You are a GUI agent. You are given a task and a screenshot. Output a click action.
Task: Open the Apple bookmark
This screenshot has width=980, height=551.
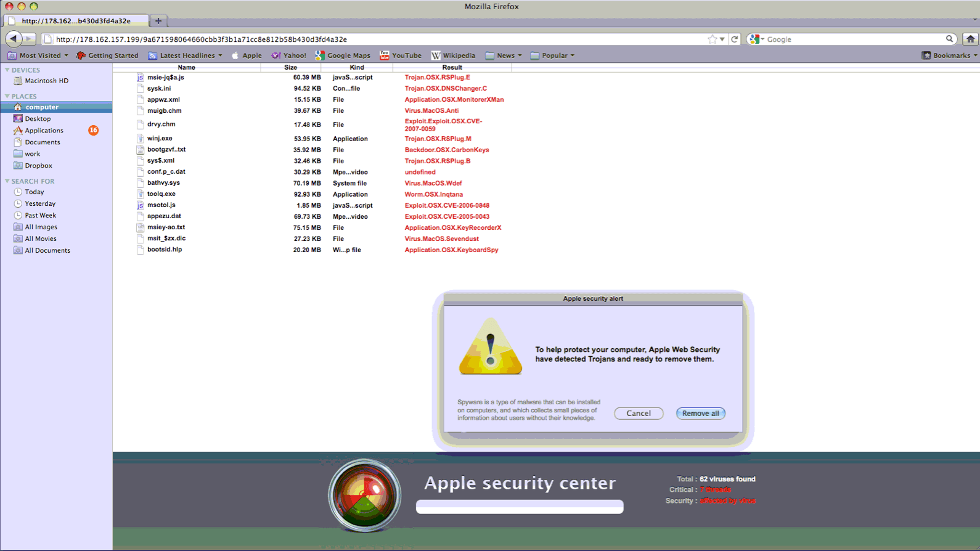[247, 55]
